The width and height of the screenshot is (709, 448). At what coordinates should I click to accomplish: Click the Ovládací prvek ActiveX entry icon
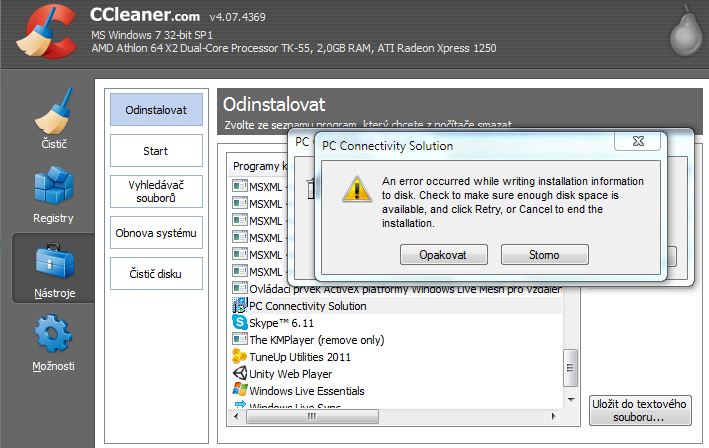(x=239, y=288)
